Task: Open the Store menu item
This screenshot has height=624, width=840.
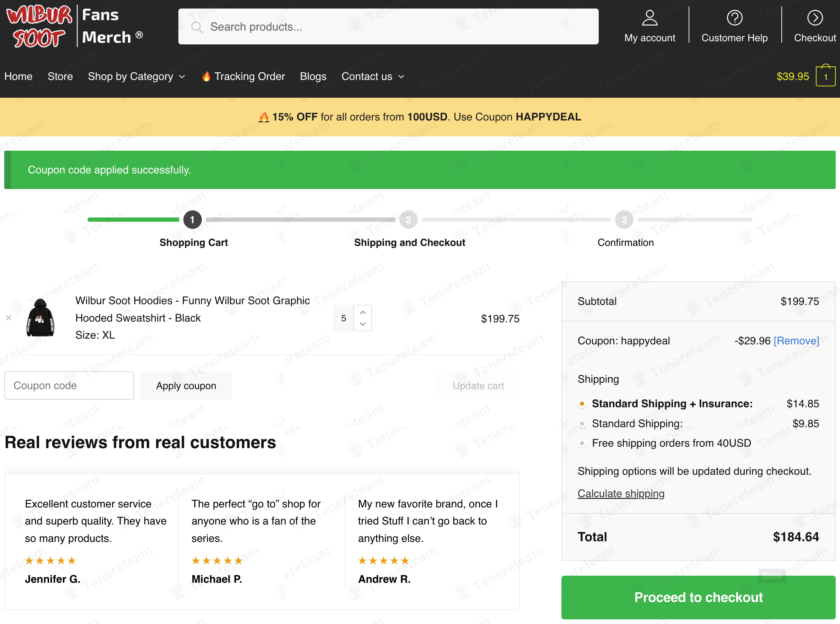Action: coord(60,76)
